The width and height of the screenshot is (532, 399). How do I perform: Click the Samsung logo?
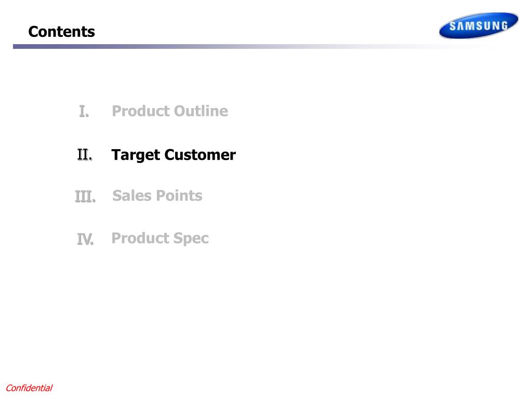[x=478, y=25]
